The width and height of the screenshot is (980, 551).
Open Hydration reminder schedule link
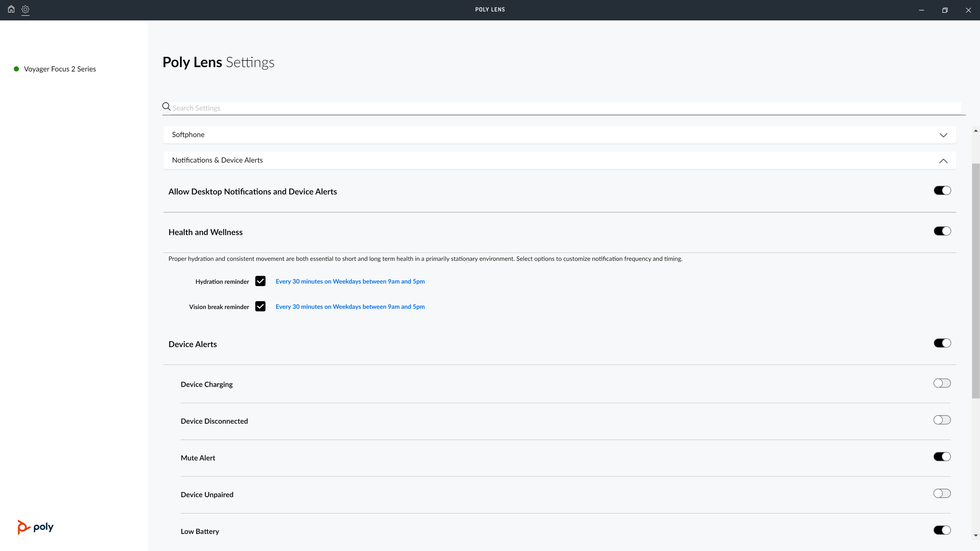(x=350, y=282)
